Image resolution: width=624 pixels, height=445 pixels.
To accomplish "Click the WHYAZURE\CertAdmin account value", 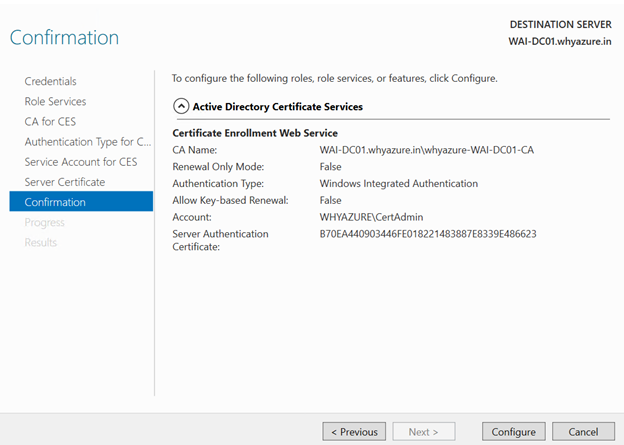I will pyautogui.click(x=371, y=217).
